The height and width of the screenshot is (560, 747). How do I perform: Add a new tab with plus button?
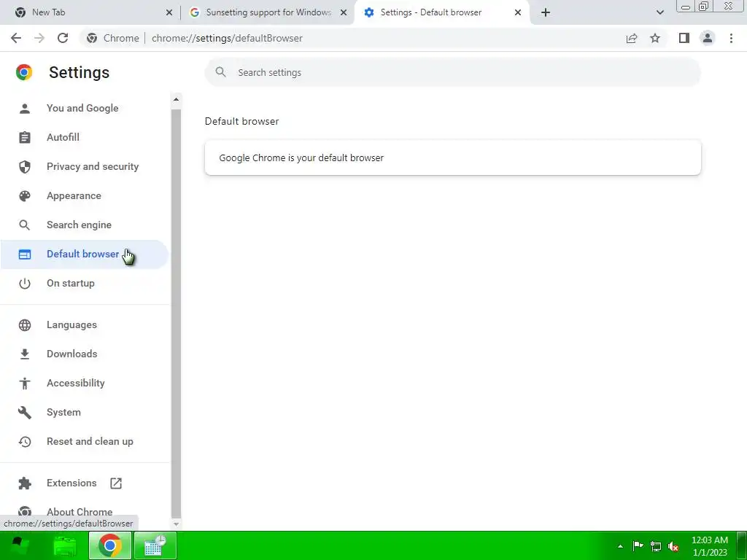pos(546,12)
